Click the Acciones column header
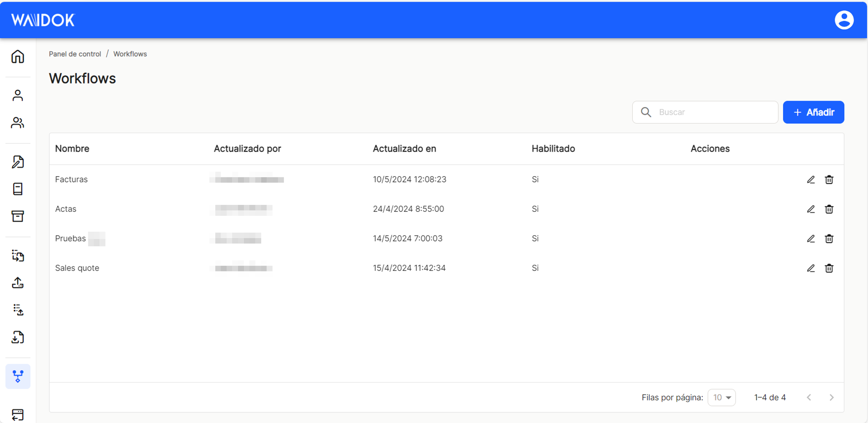Image resolution: width=868 pixels, height=423 pixels. pyautogui.click(x=710, y=149)
